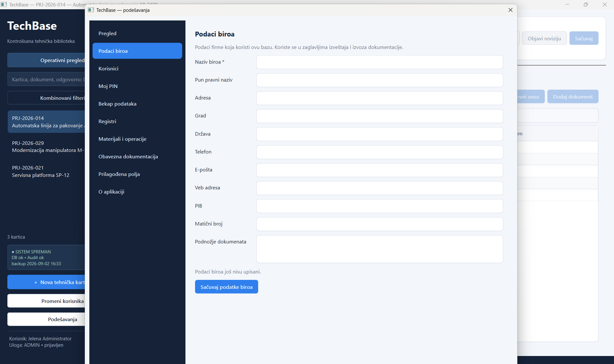614x364 pixels.
Task: Open Kombinovani filteri in main window
Action: coord(46,98)
